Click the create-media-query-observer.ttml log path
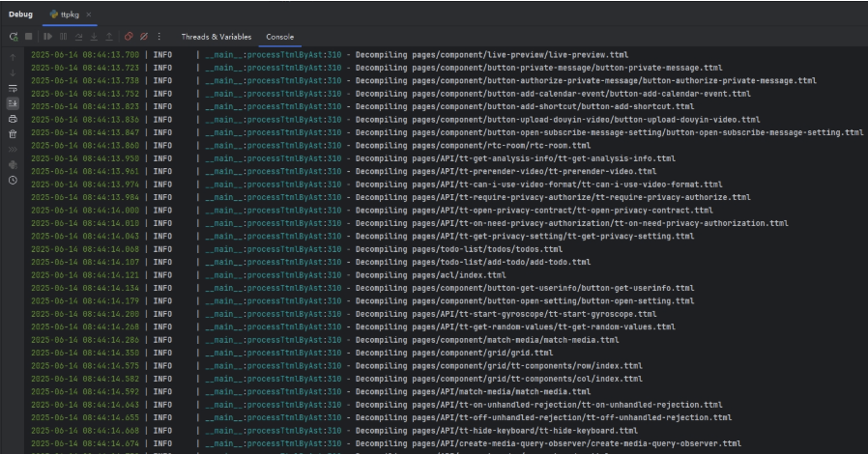 tap(576, 443)
